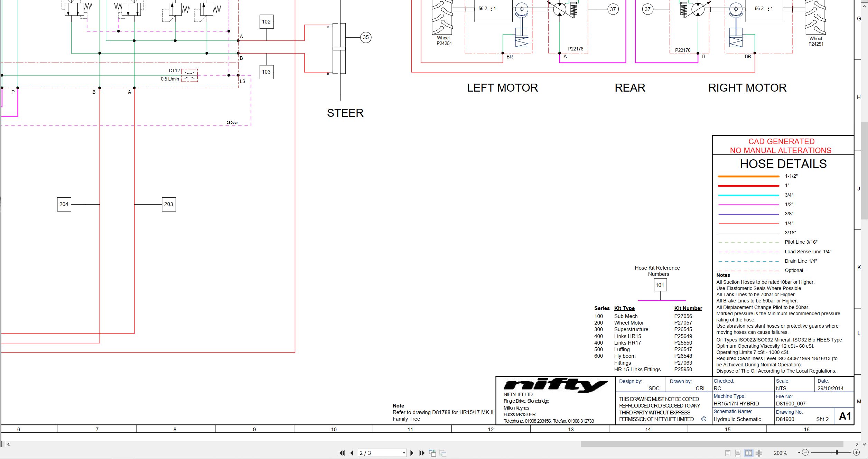Click the 0.5 L/min flow label
Image resolution: width=868 pixels, height=459 pixels.
pyautogui.click(x=170, y=79)
